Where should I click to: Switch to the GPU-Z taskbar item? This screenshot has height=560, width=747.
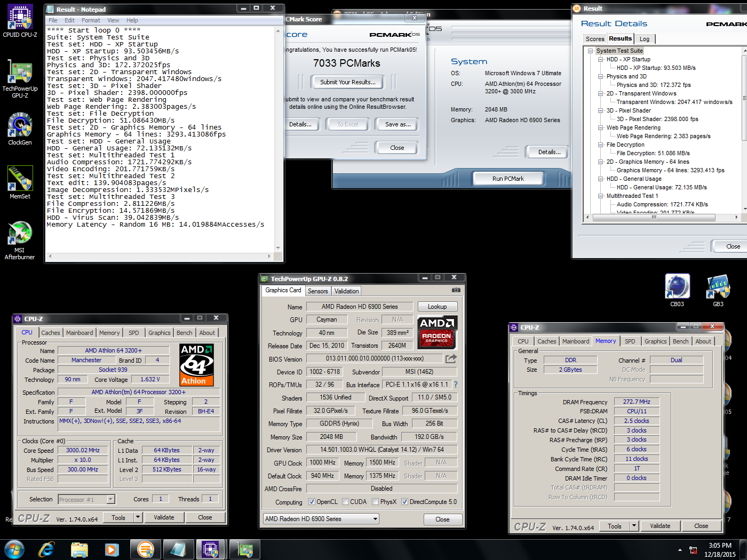click(245, 549)
